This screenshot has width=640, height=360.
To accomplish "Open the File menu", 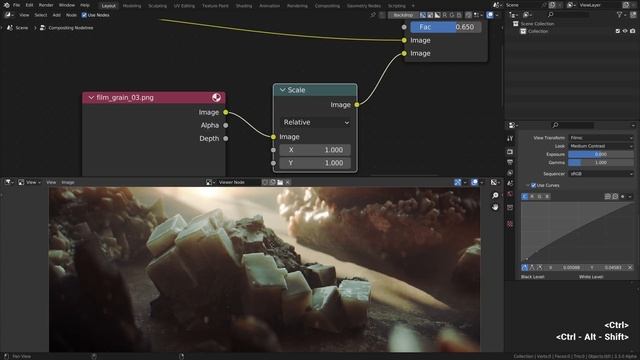I will pos(16,5).
